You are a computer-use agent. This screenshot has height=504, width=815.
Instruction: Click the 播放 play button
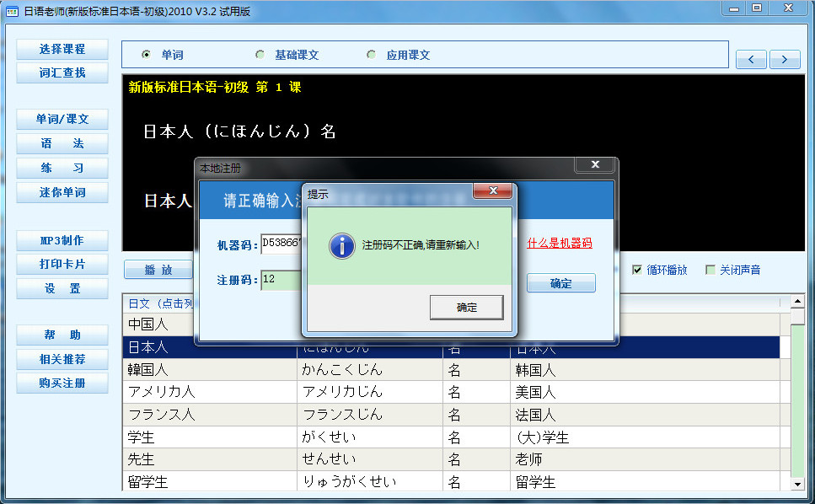point(158,270)
